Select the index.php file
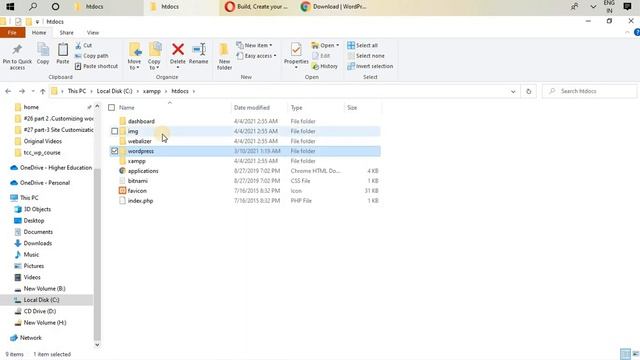The image size is (640, 360). coord(140,201)
